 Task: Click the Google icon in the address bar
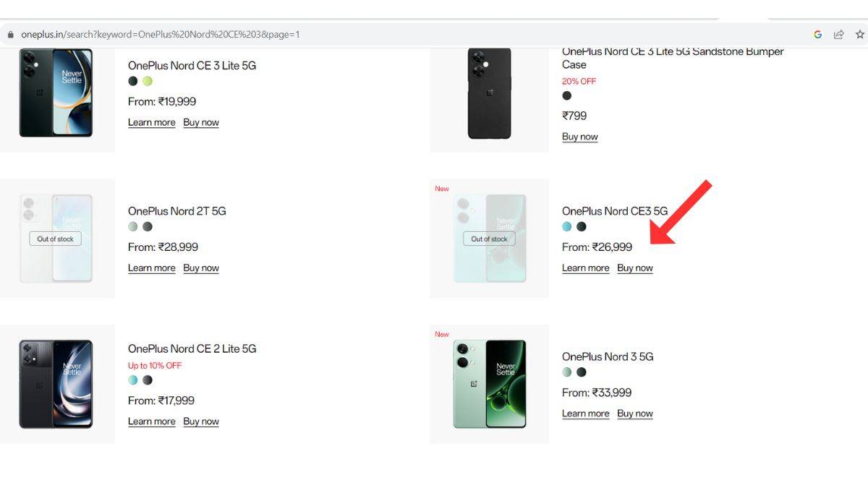click(x=817, y=33)
